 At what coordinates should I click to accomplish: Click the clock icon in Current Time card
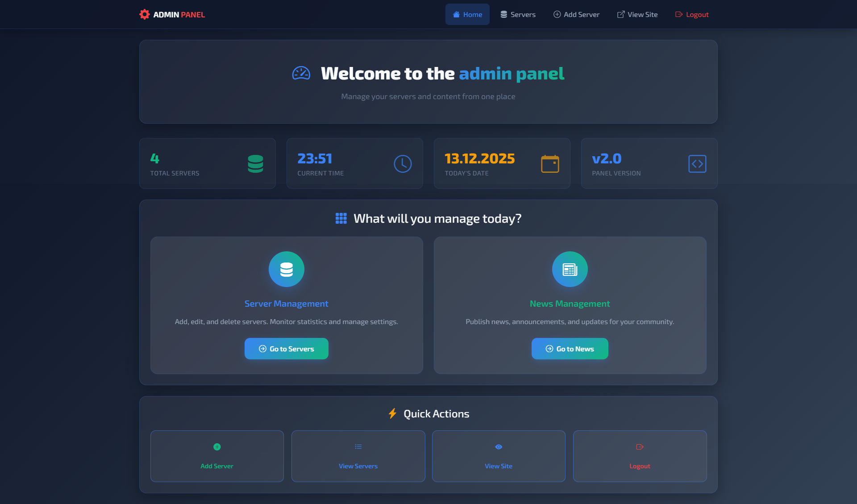(x=403, y=164)
